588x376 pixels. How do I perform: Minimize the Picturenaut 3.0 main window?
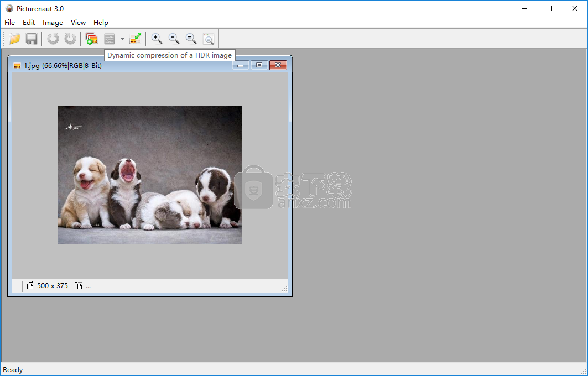click(524, 8)
